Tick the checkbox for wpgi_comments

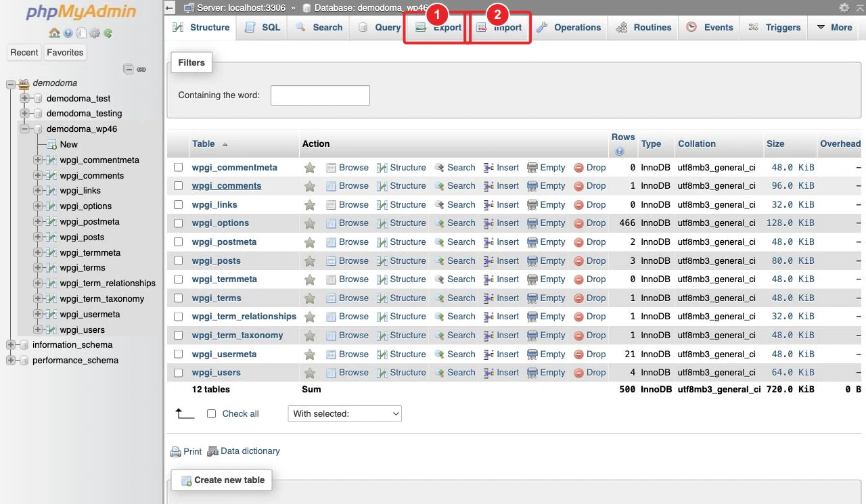pos(179,185)
